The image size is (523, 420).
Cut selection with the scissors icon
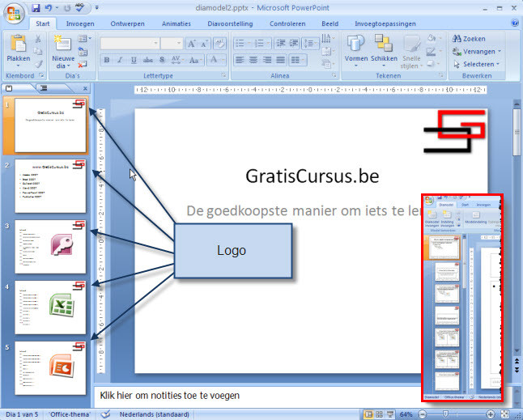tap(38, 39)
